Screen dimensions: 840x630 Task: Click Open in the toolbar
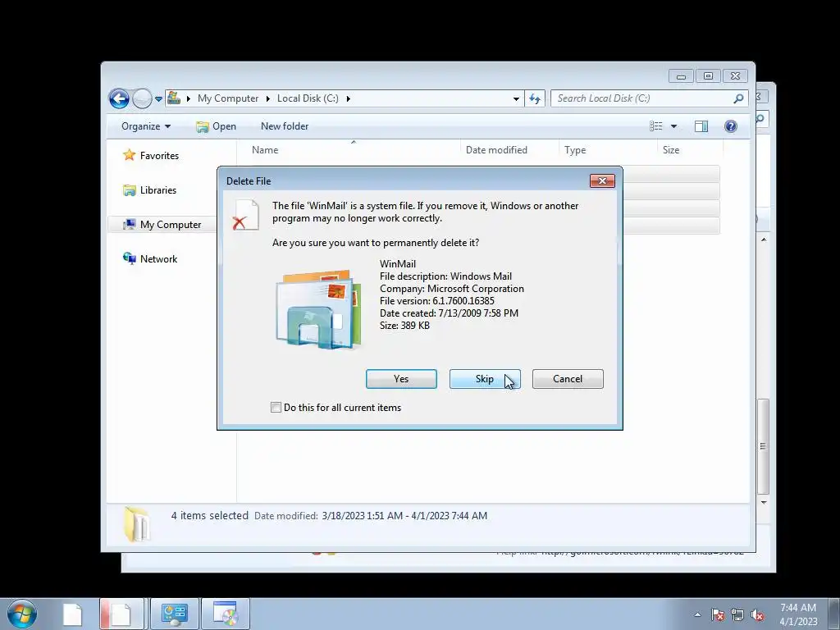(x=216, y=126)
